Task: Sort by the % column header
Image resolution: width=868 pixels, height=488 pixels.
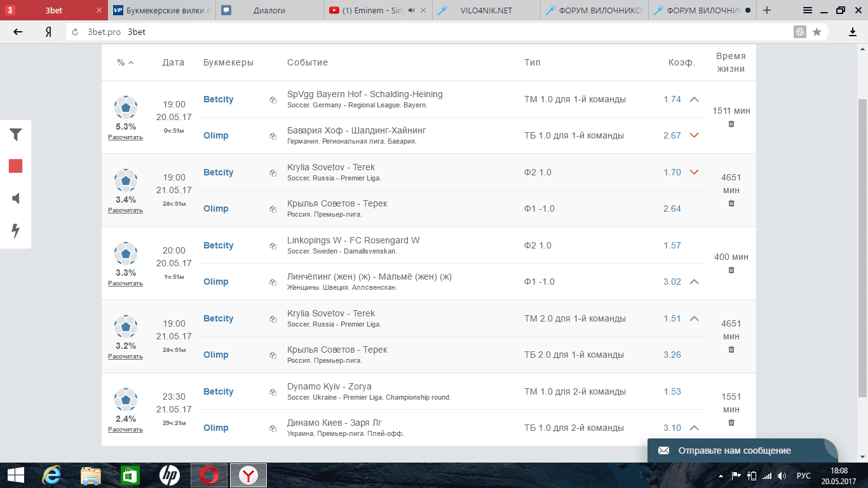Action: tap(125, 62)
